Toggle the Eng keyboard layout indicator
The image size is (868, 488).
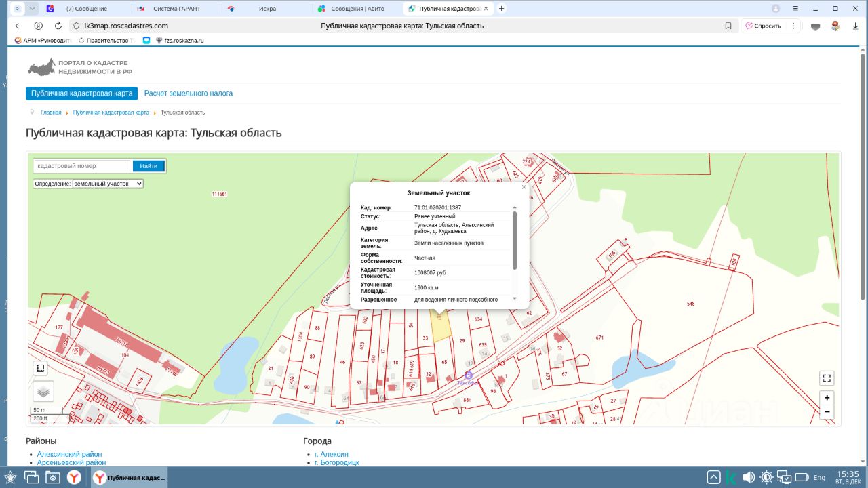819,477
